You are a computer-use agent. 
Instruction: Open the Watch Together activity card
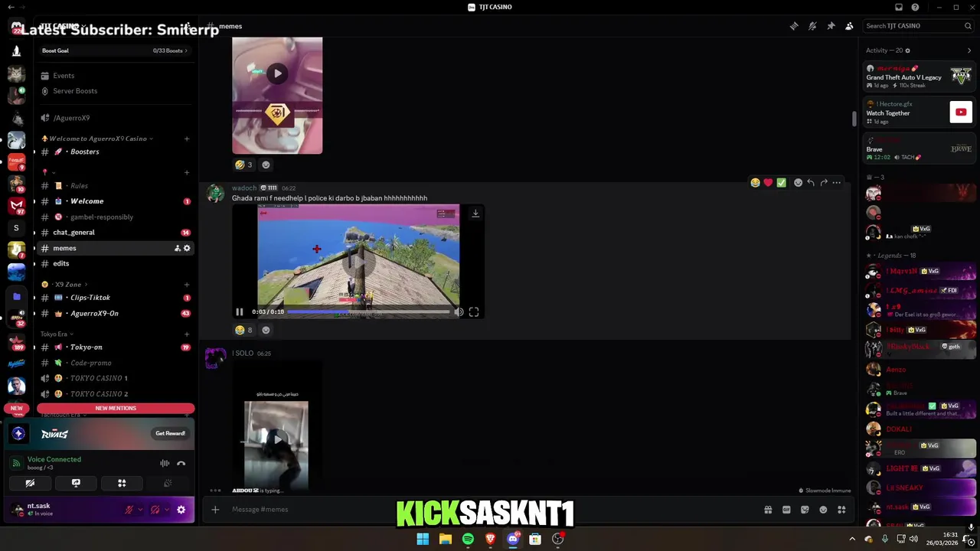919,112
